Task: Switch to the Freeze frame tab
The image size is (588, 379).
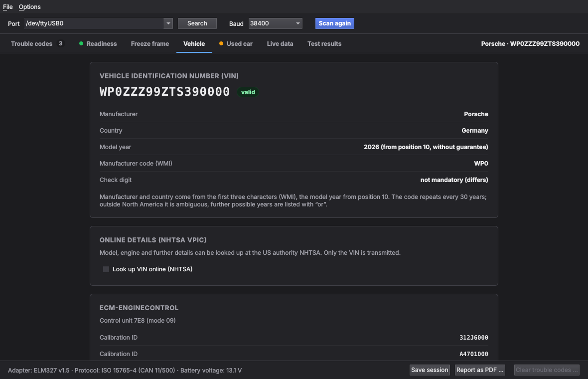Action: pyautogui.click(x=150, y=43)
